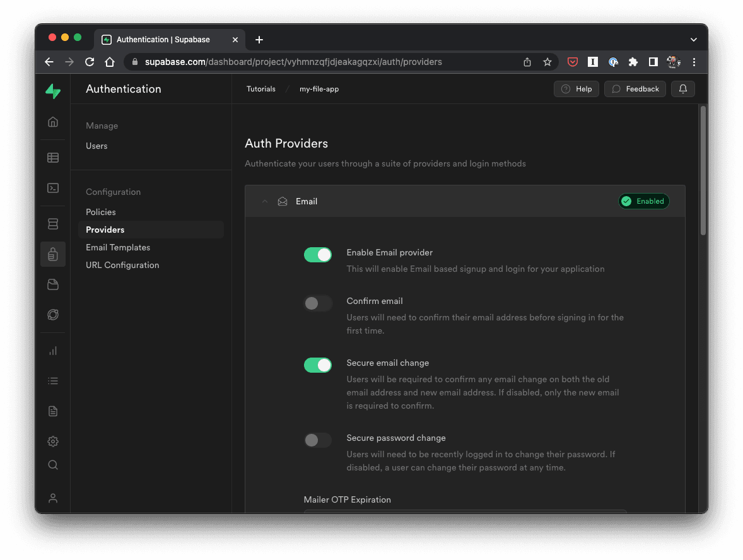Turn on the Confirm email toggle

point(318,303)
